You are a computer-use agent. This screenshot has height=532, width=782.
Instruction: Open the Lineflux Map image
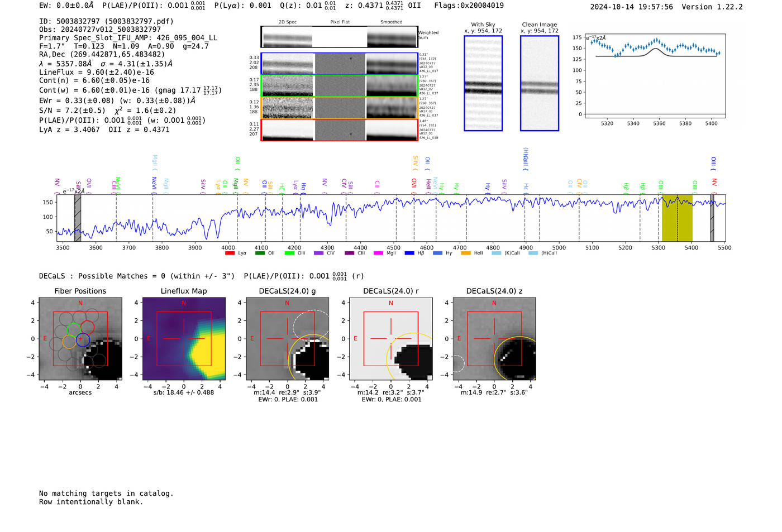pos(184,339)
